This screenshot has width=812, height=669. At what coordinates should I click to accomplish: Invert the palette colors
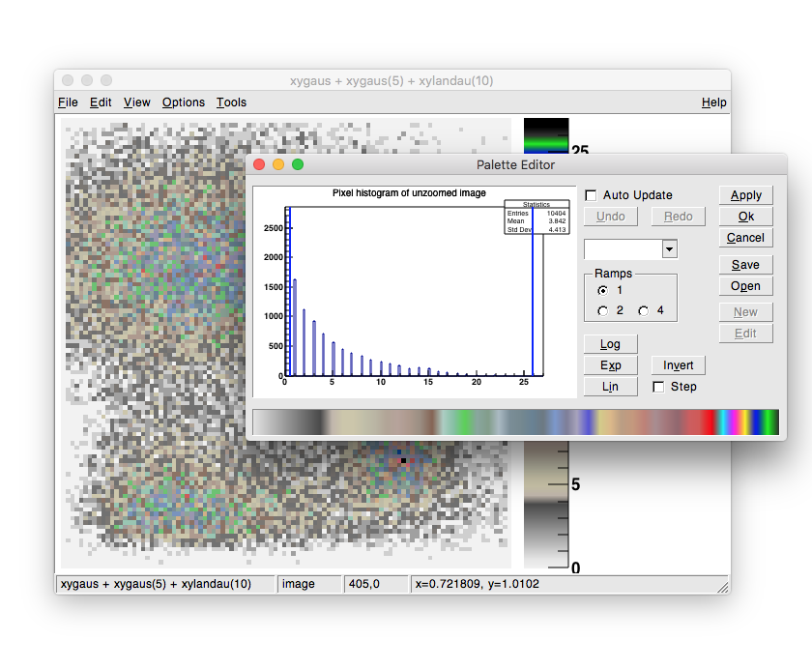point(678,365)
